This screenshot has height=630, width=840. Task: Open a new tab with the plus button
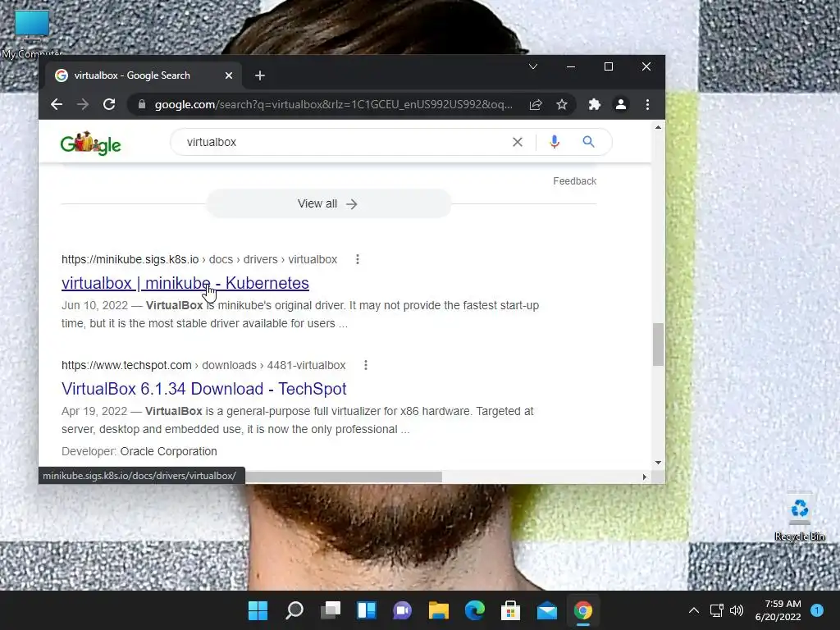point(260,75)
